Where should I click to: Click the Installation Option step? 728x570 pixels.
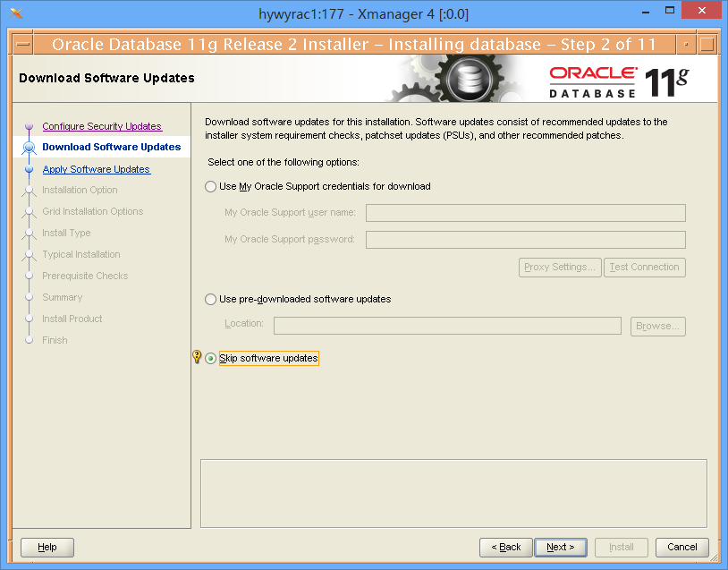pyautogui.click(x=80, y=190)
